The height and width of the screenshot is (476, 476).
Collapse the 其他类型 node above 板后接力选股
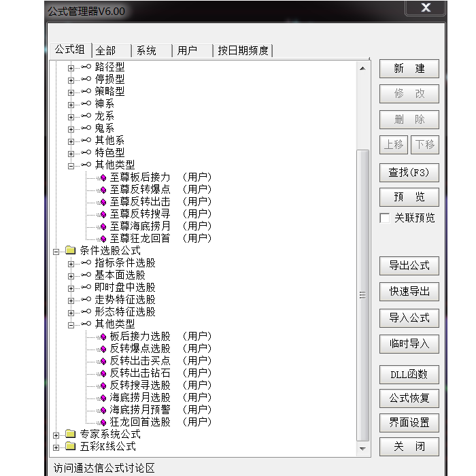[71, 324]
